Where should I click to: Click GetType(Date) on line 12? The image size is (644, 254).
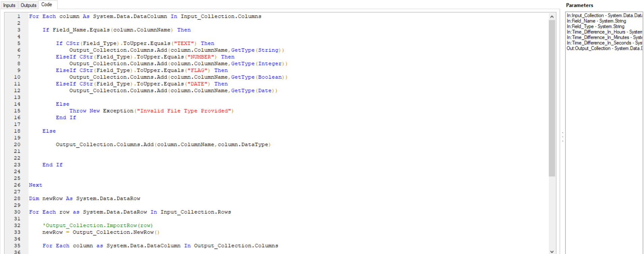(x=253, y=90)
